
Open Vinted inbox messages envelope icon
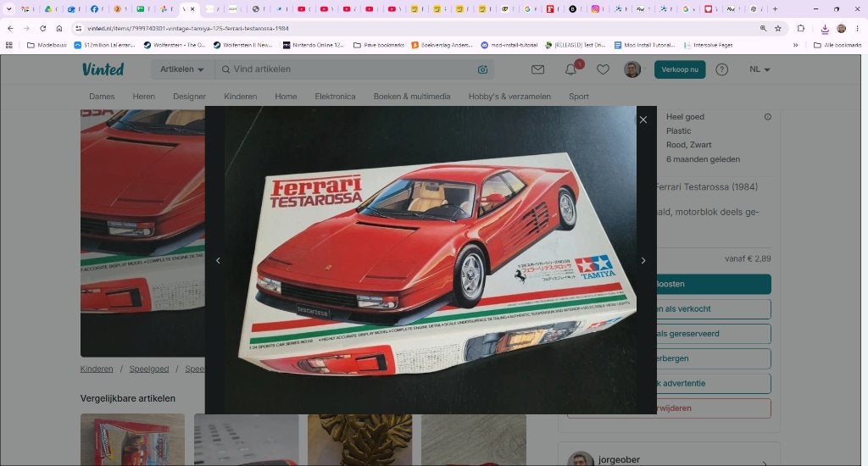tap(537, 69)
